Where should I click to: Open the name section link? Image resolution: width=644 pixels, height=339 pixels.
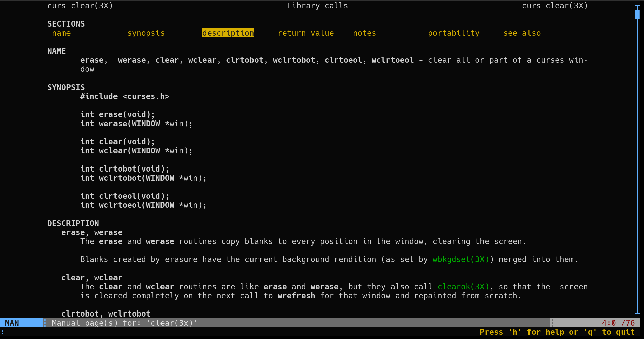coord(61,33)
